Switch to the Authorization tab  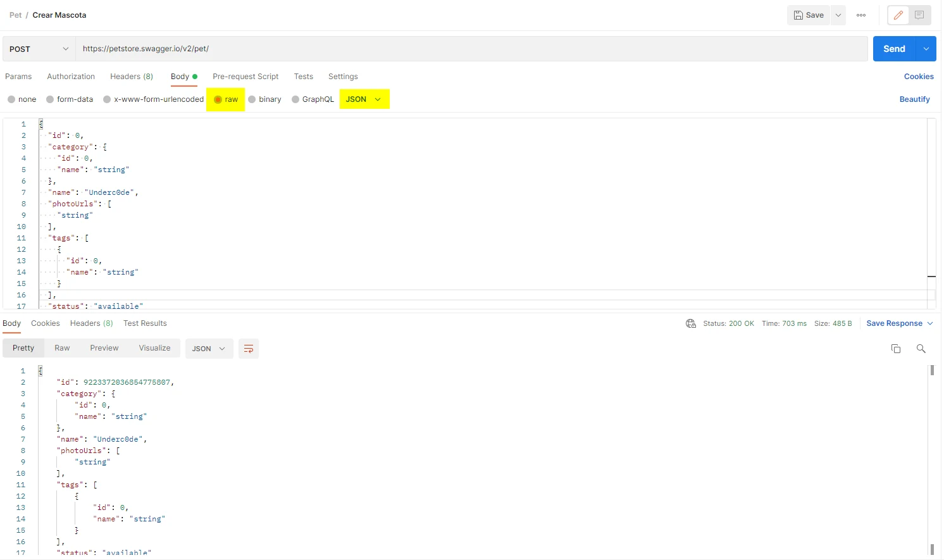[71, 77]
